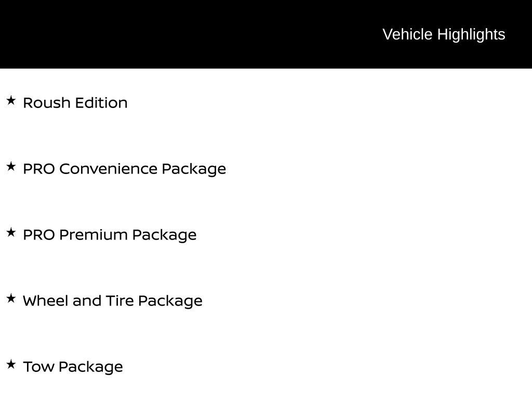This screenshot has width=532, height=399.
Task: Click the word Vehicle in the black banner
Action: tap(407, 34)
